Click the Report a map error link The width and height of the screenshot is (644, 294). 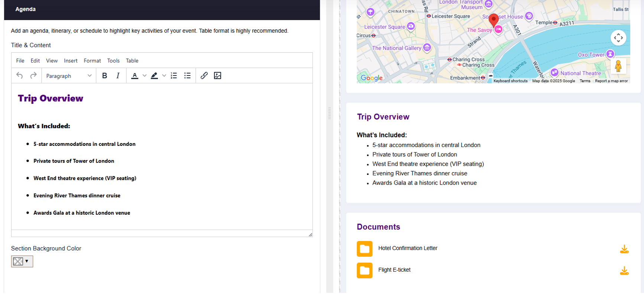[611, 81]
